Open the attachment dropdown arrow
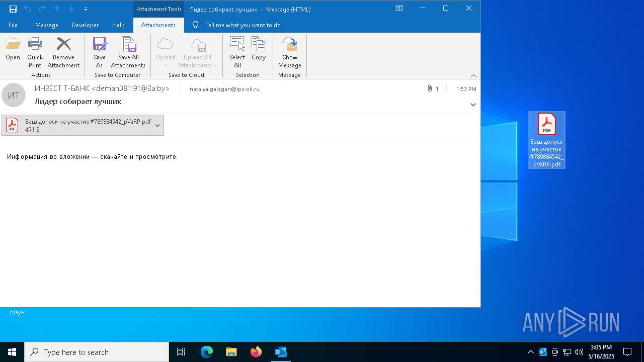 click(157, 125)
